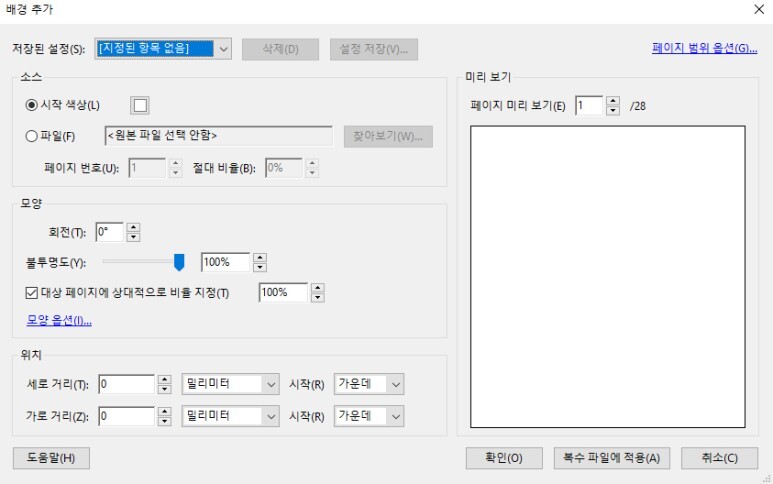Open the 세로 거리 시작 가운데 dropdown
The image size is (773, 484).
pos(369,384)
